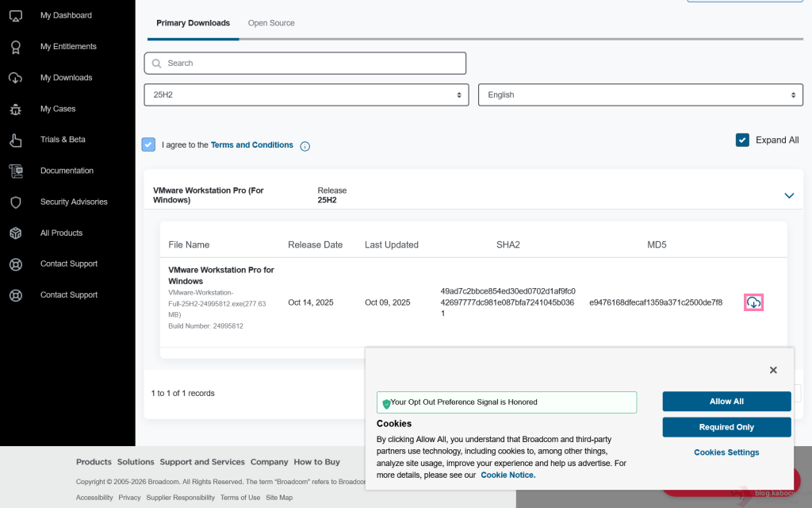This screenshot has height=508, width=812.
Task: Click the All Products cube icon
Action: point(15,233)
